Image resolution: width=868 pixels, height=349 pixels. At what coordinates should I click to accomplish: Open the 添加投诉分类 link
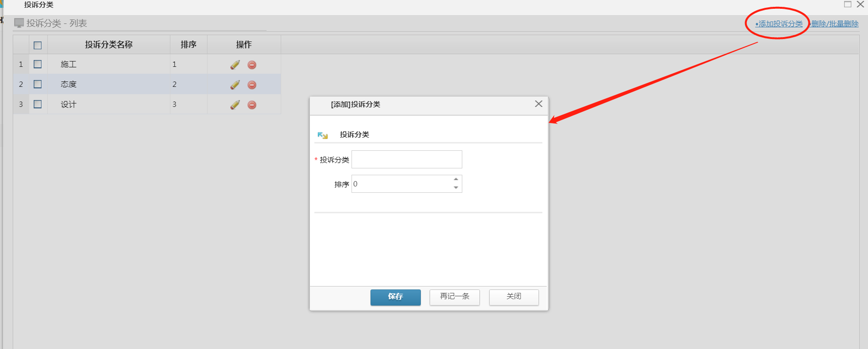pyautogui.click(x=780, y=24)
